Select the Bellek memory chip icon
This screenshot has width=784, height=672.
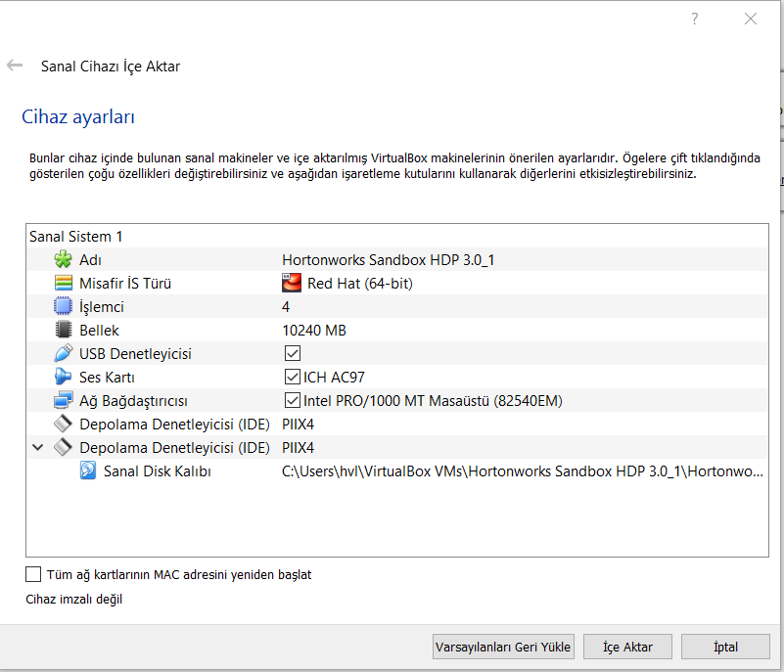pyautogui.click(x=63, y=330)
